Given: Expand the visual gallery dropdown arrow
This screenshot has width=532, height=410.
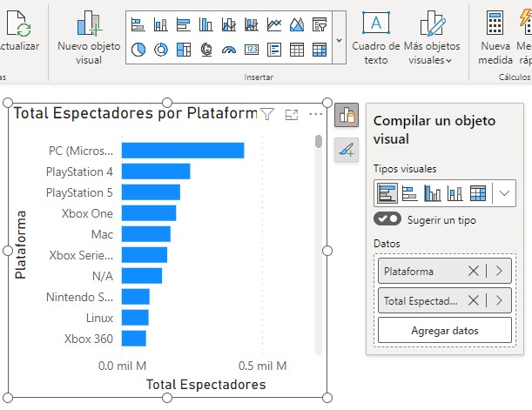Looking at the screenshot, I should [339, 40].
